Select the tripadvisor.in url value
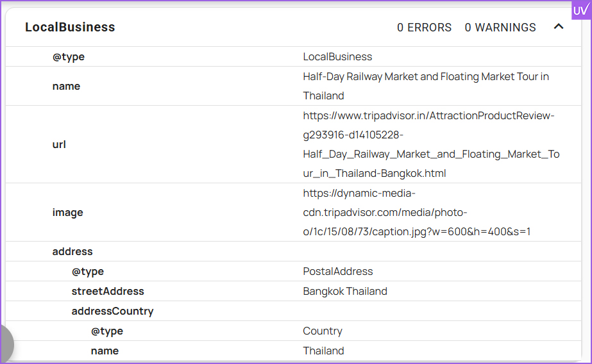Screen dimensions: 592x364 point(431,144)
